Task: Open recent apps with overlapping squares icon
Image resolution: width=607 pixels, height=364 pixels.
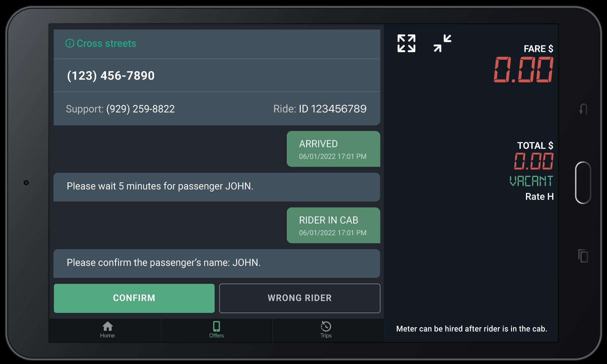Action: tap(583, 256)
